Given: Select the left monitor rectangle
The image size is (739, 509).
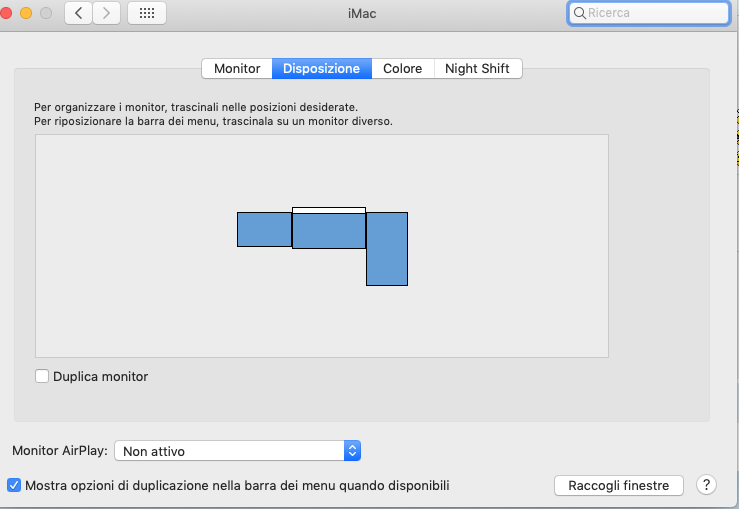Looking at the screenshot, I should [x=264, y=229].
